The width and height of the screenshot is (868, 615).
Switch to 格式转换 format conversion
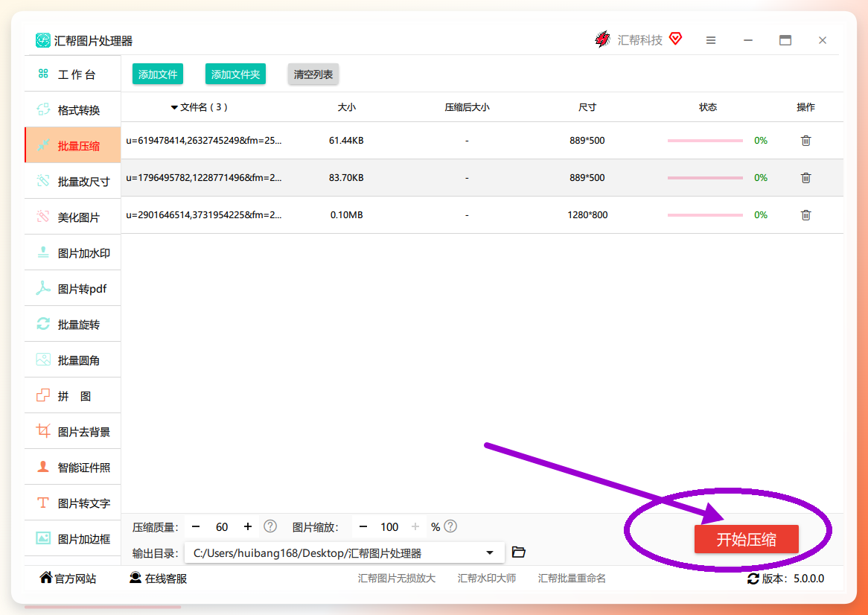(x=72, y=109)
